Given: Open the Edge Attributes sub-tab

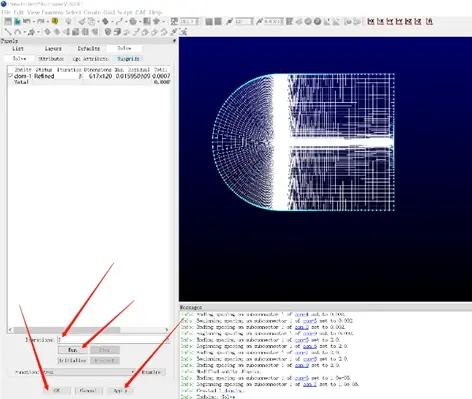Looking at the screenshot, I should [x=91, y=59].
